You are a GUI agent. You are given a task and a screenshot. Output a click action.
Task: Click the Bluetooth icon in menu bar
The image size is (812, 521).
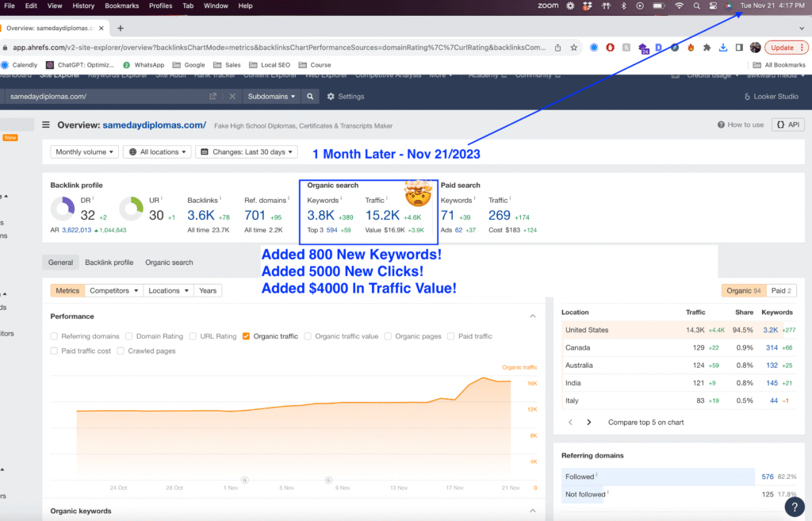click(x=623, y=6)
